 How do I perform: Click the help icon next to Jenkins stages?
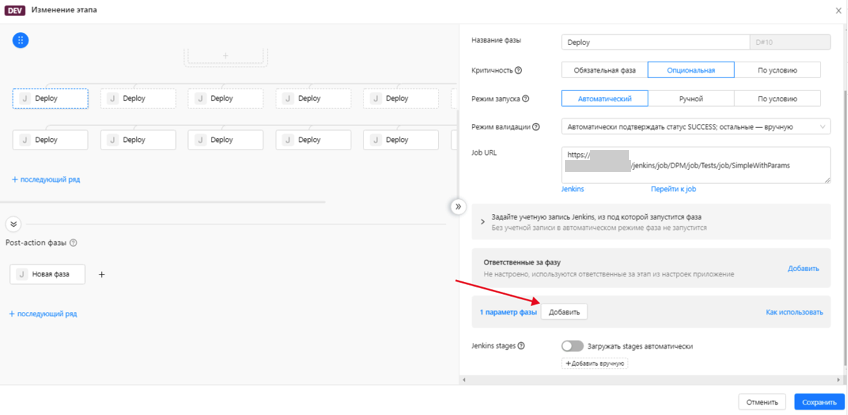point(521,346)
